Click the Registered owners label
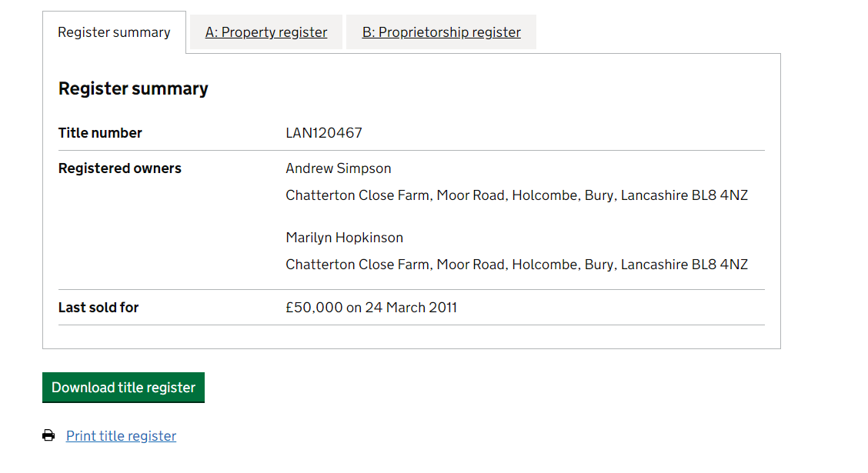868x473 pixels. tap(119, 168)
